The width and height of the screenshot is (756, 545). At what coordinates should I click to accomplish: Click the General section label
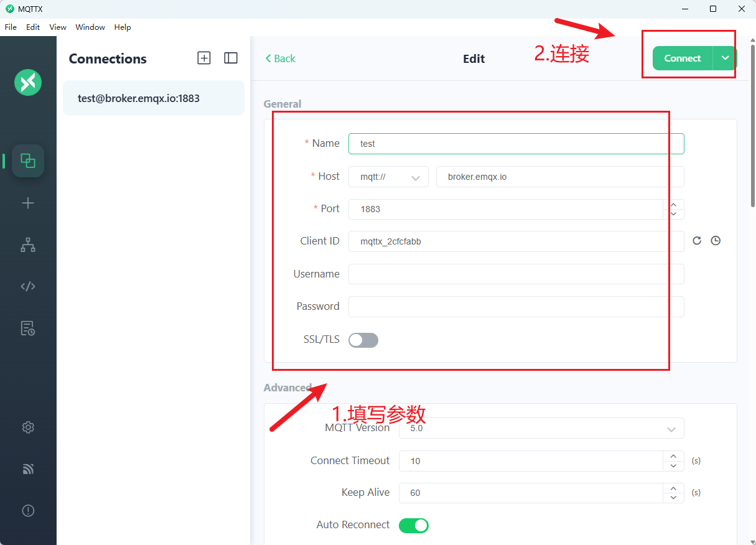(x=282, y=104)
